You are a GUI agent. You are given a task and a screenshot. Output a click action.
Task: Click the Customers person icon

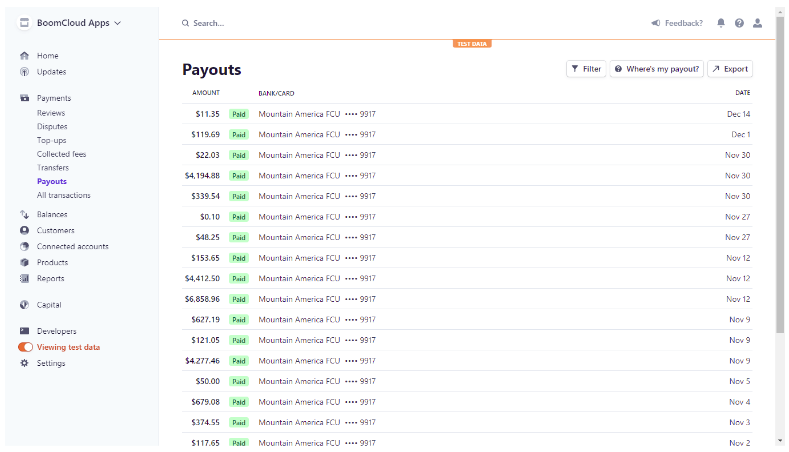coord(24,231)
